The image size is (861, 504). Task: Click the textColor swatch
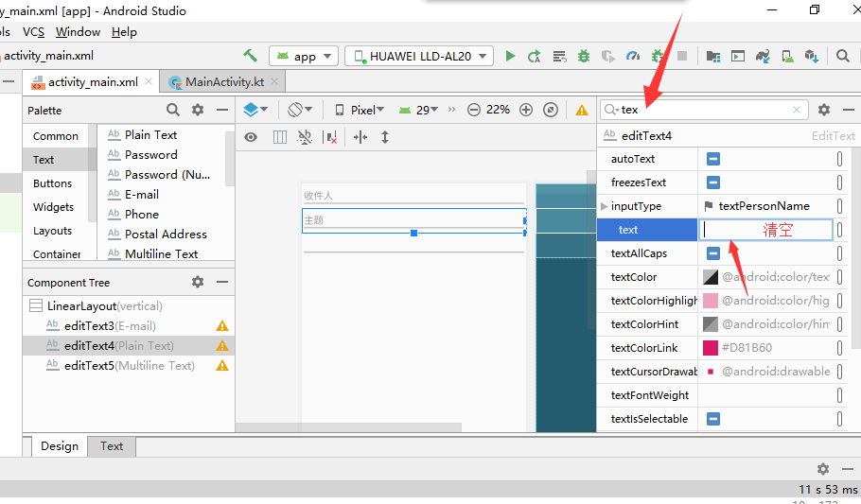point(711,277)
